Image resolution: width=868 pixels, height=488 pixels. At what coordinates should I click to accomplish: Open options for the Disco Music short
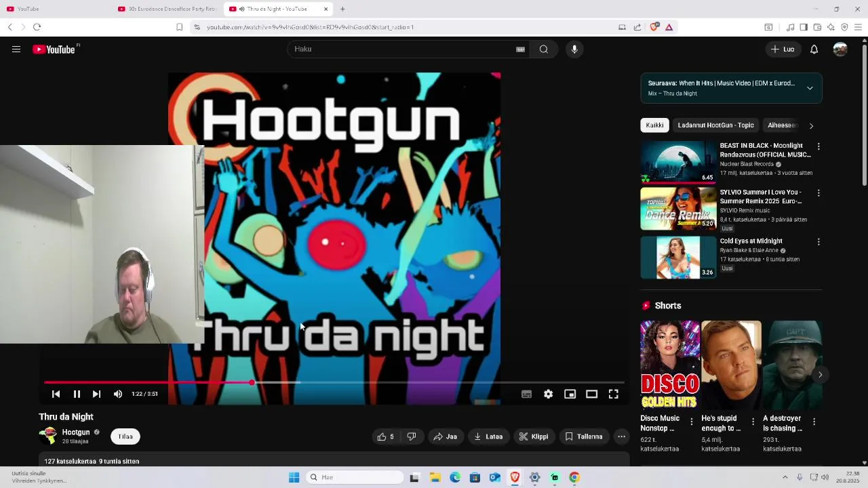pos(692,422)
